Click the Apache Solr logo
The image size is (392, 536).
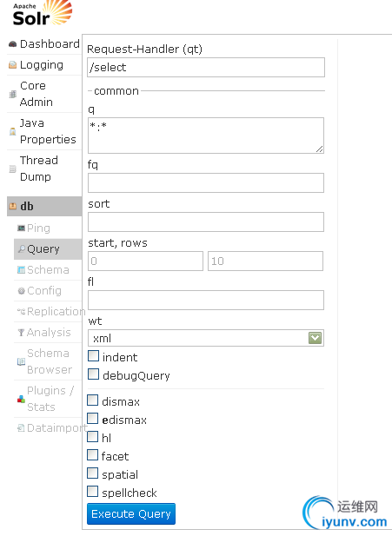tap(42, 14)
